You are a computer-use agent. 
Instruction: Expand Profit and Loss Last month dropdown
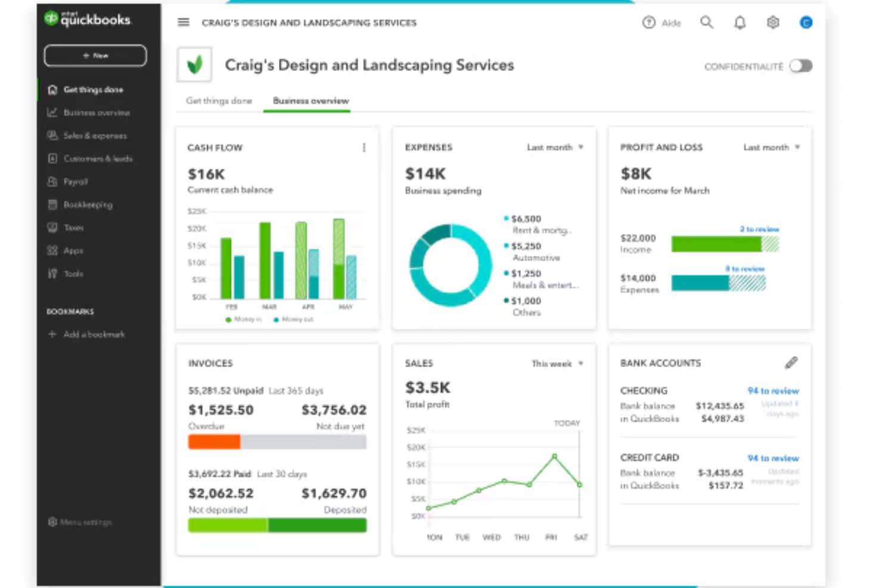point(772,147)
